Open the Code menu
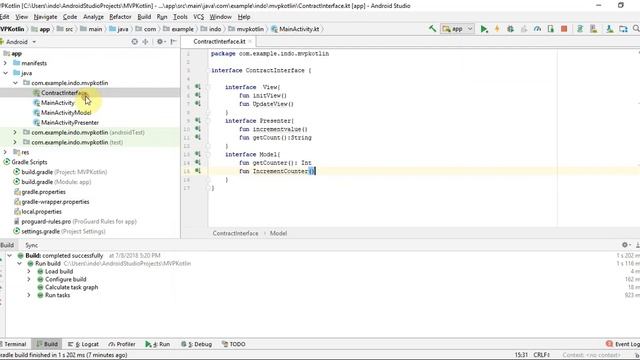This screenshot has height=360, width=640. (x=70, y=17)
